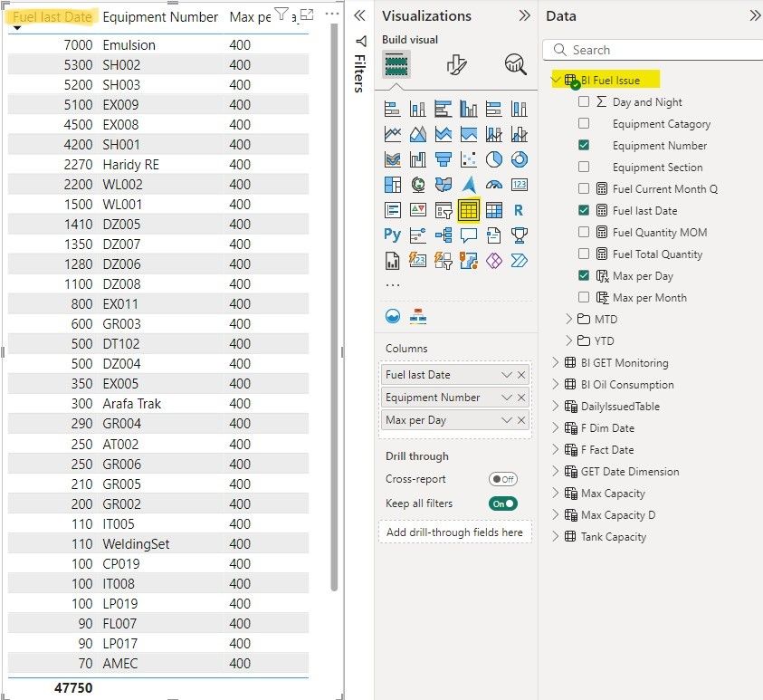This screenshot has height=700, width=763.
Task: Click the table's vertical scrollbar
Action: [334, 307]
